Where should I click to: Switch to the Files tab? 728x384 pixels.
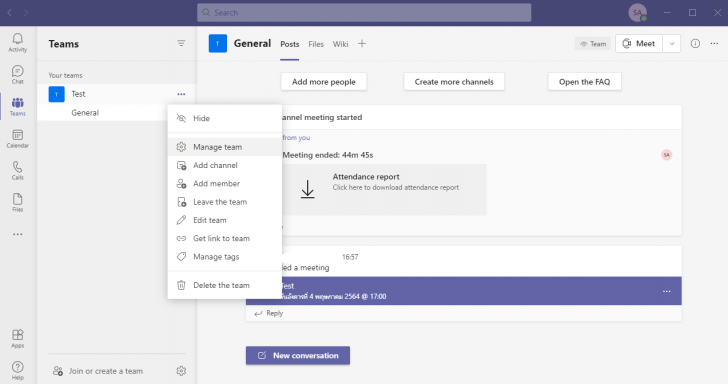tap(316, 44)
